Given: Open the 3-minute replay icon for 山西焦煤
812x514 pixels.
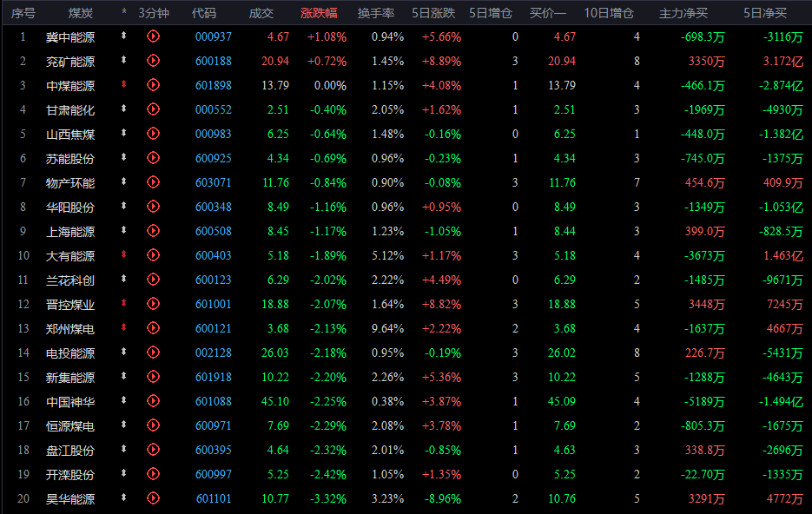Looking at the screenshot, I should coord(154,134).
